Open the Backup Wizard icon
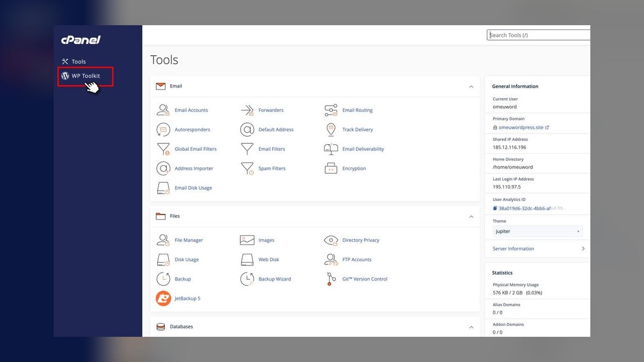 [x=247, y=279]
